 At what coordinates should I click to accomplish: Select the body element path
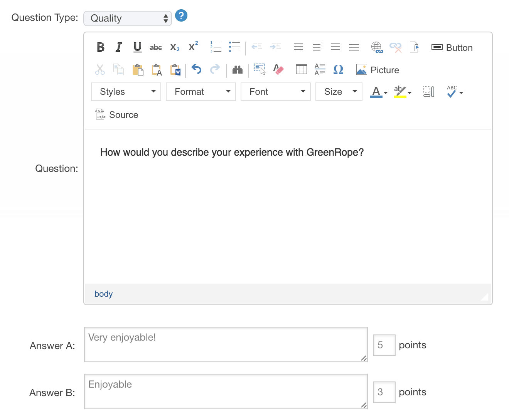coord(103,294)
